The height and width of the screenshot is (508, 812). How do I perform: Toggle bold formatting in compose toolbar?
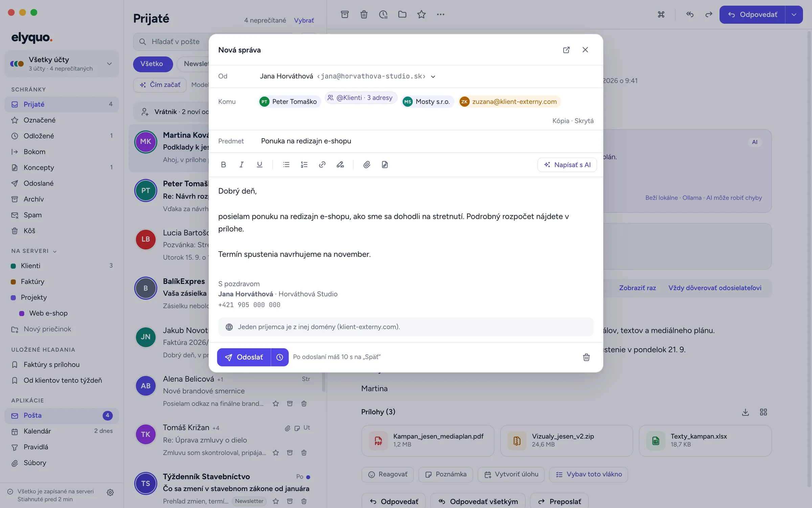tap(223, 165)
